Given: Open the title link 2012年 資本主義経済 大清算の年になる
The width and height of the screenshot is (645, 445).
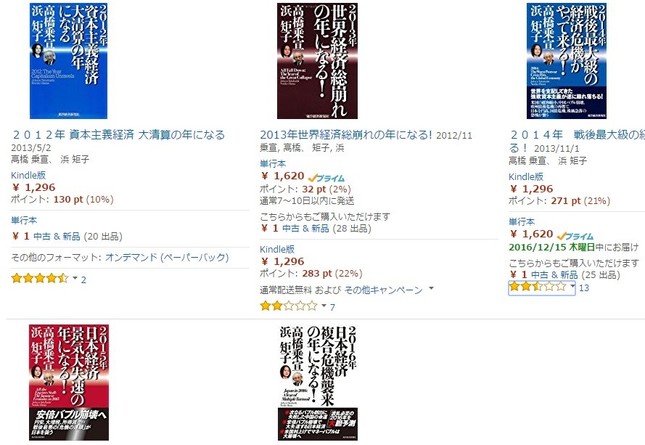Looking at the screenshot, I should pyautogui.click(x=118, y=134).
